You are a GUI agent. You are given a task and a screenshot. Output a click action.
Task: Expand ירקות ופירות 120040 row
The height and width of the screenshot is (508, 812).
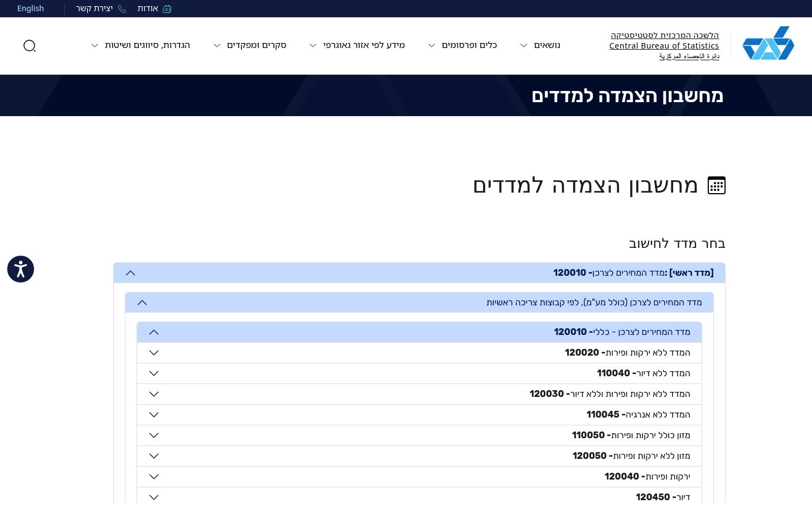coord(419,477)
